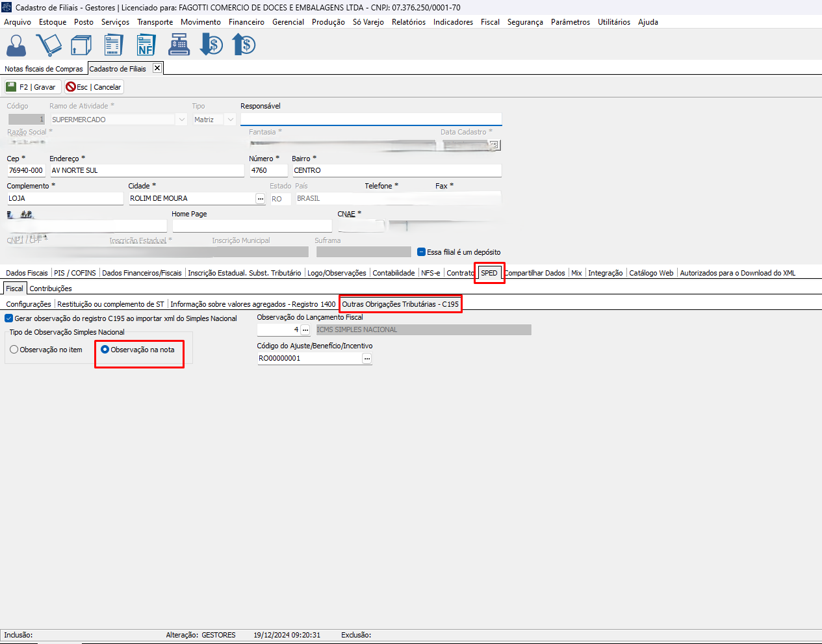Click the dollar with down arrow icon
This screenshot has width=822, height=644.
click(x=211, y=45)
